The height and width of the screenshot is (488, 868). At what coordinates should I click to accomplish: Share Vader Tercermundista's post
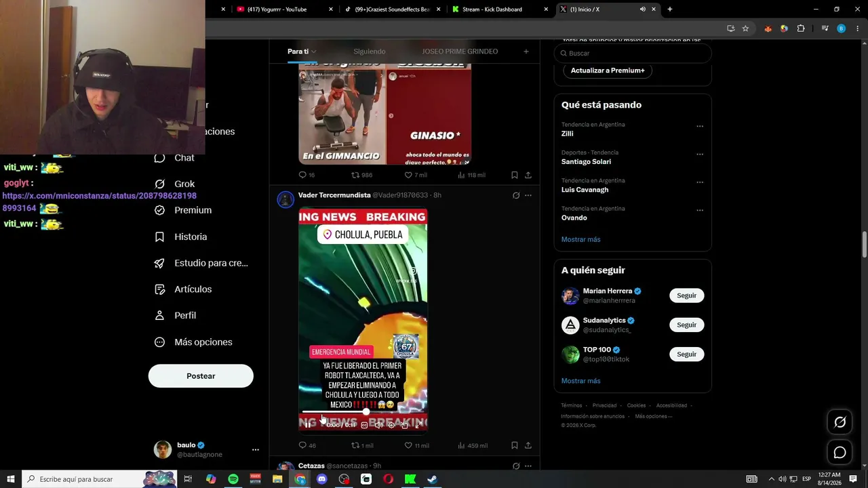click(528, 445)
